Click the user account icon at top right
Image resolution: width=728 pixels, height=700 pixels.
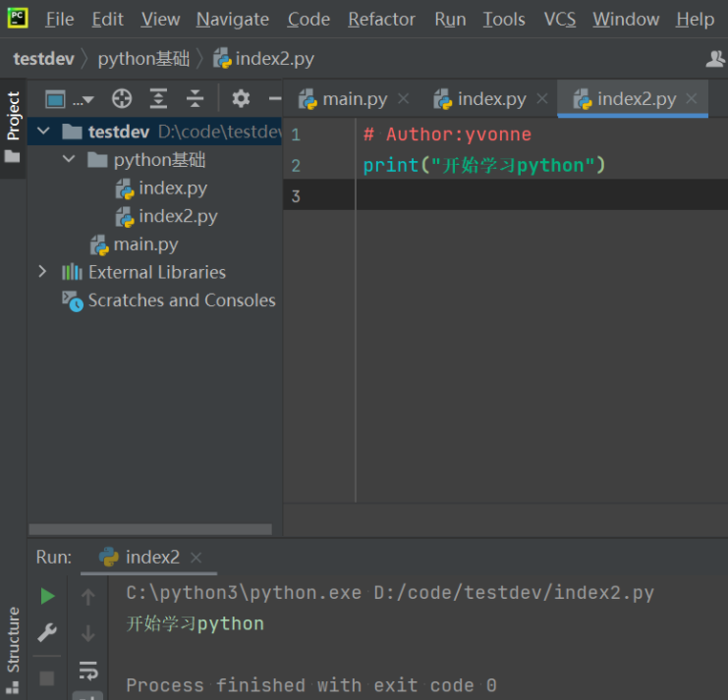click(716, 59)
